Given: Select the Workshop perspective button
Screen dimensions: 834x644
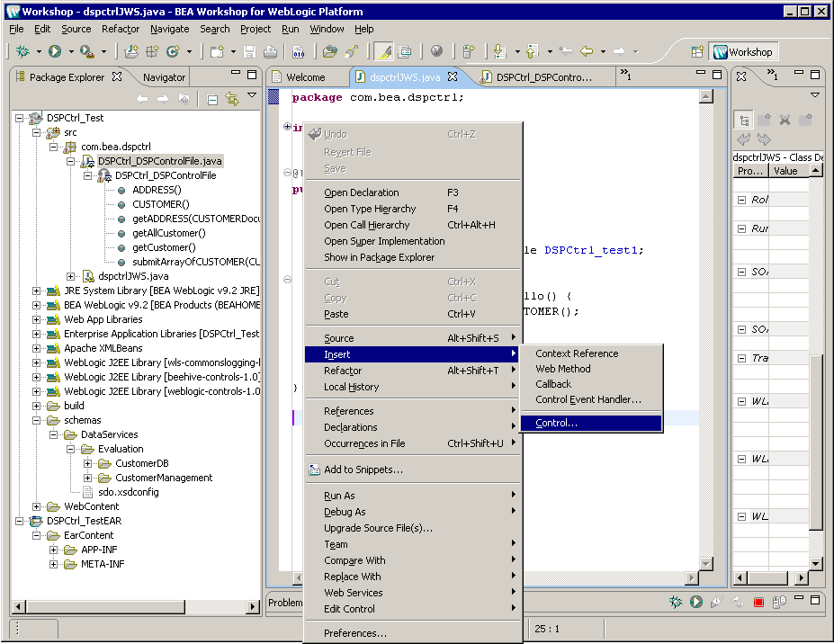Looking at the screenshot, I should click(x=743, y=51).
